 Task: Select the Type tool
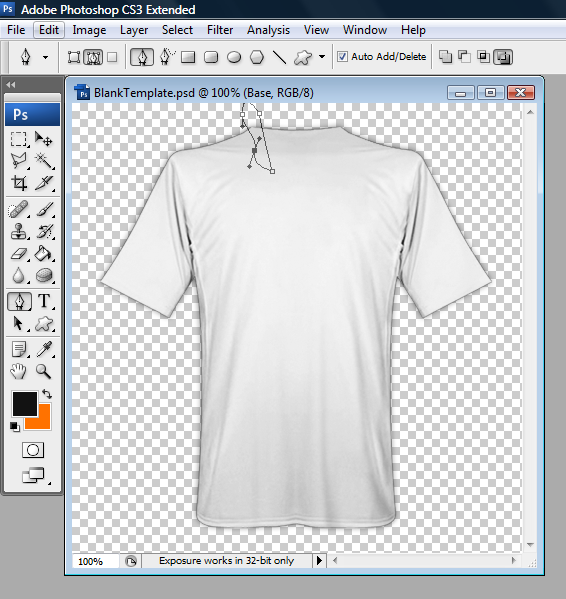click(44, 301)
